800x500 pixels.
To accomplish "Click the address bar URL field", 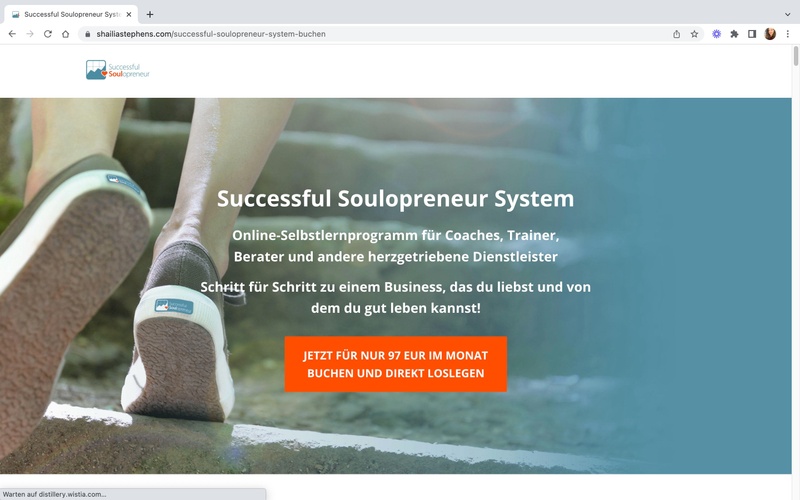I will pos(378,34).
